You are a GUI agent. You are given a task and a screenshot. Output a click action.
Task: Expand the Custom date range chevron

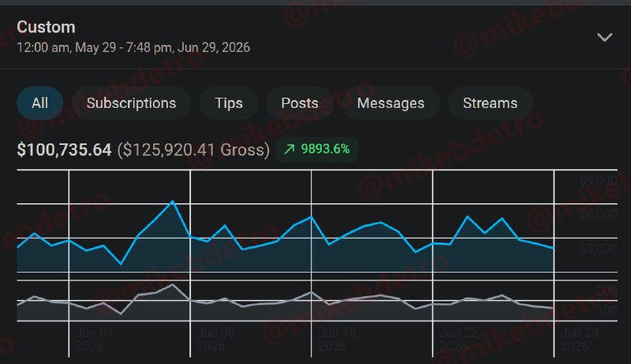tap(604, 38)
